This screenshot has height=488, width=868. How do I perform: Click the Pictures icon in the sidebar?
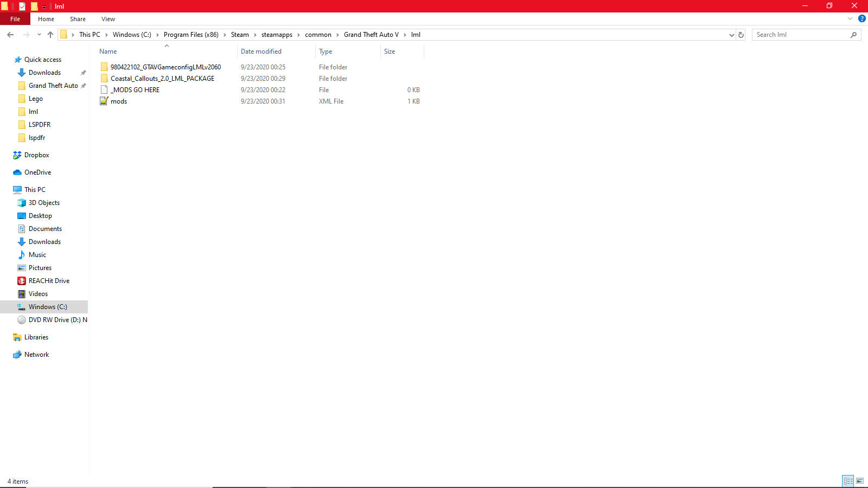(22, 268)
